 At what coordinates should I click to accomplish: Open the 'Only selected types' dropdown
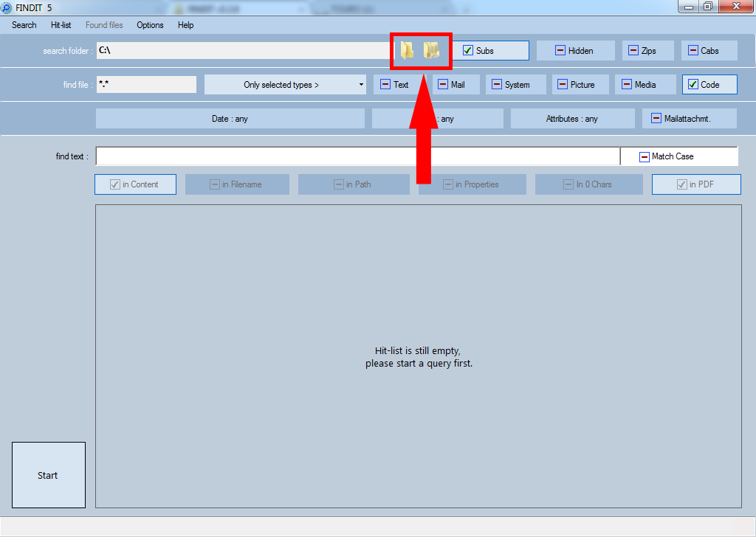tap(285, 85)
